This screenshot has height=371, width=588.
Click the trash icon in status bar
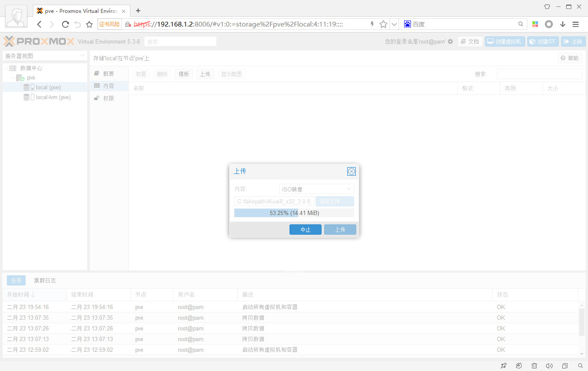534,366
